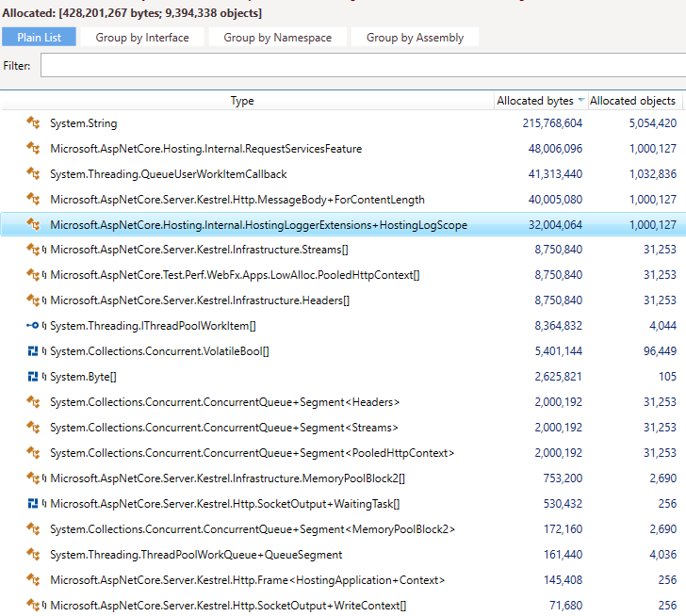Select the Kestrel.Infrastructure.MemoryPoolBlock2[] type name
This screenshot has width=686, height=616.
click(227, 478)
